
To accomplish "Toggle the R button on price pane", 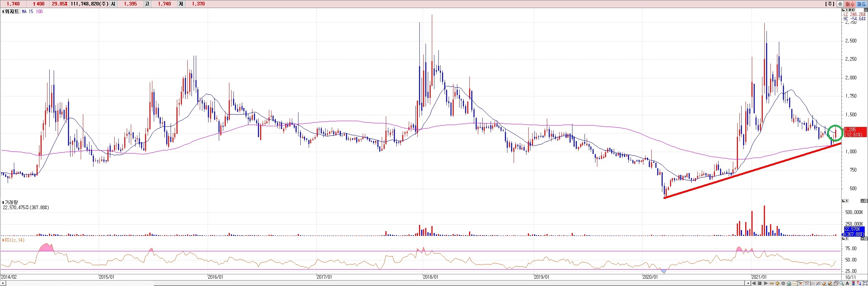I will tap(850, 10).
